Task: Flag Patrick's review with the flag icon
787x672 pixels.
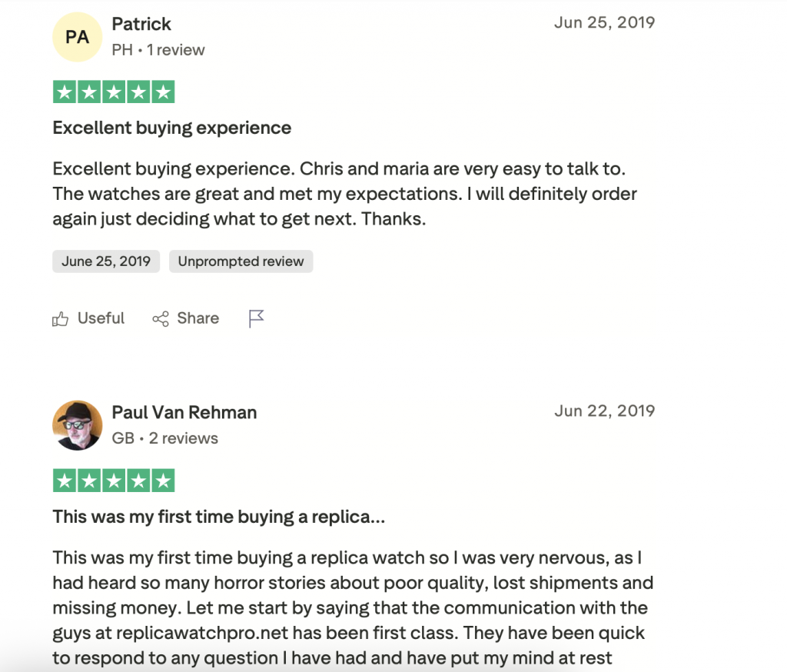Action: coord(257,318)
